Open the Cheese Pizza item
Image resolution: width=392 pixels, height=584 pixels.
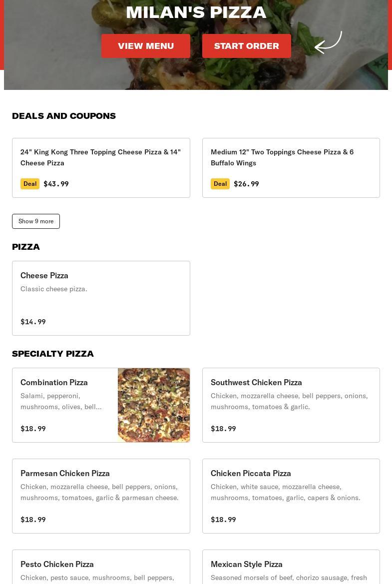101,298
